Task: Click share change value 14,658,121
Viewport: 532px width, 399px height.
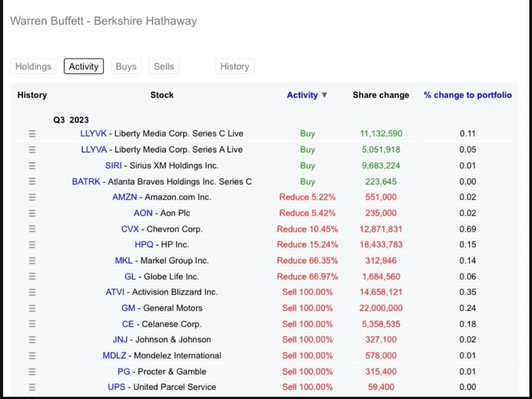Action: click(x=381, y=292)
